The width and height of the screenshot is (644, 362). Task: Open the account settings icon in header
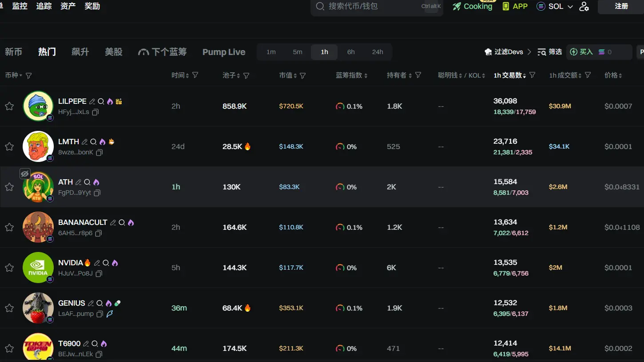point(584,7)
